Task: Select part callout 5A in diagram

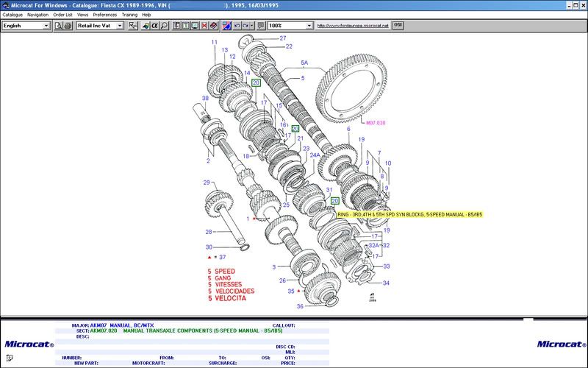Action: [304, 63]
